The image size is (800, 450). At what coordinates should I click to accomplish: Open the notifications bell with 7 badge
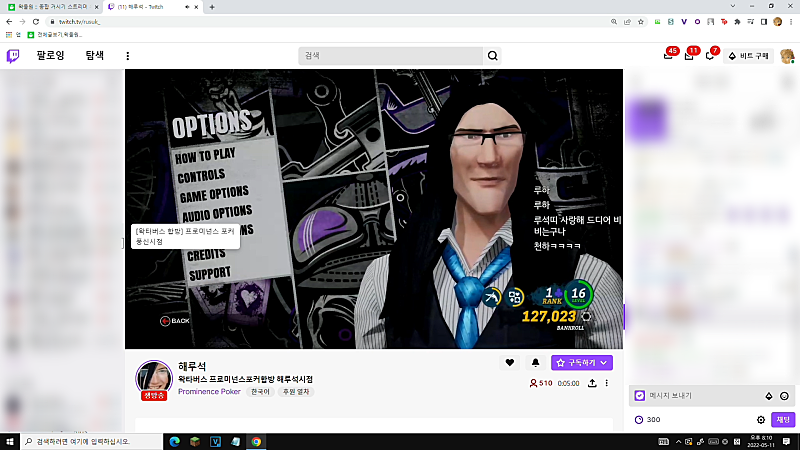710,56
